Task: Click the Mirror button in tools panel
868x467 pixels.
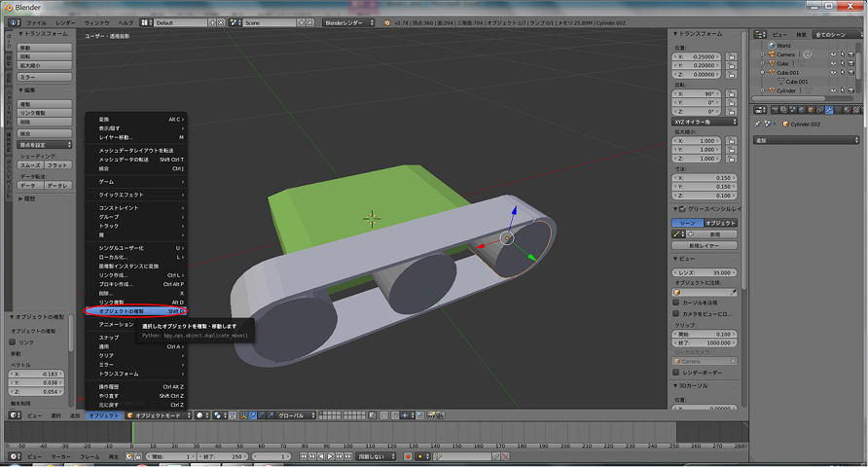Action: 45,76
